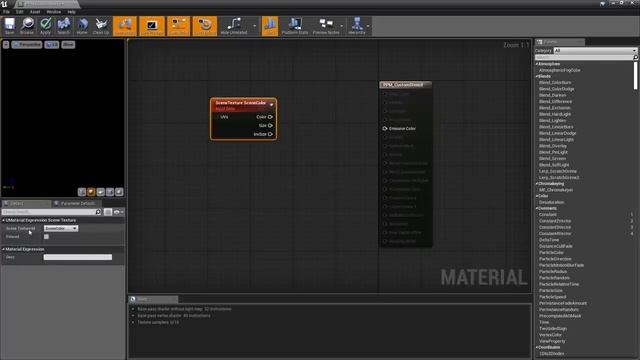The image size is (640, 360).
Task: Click the Color output pin
Action: (270, 117)
